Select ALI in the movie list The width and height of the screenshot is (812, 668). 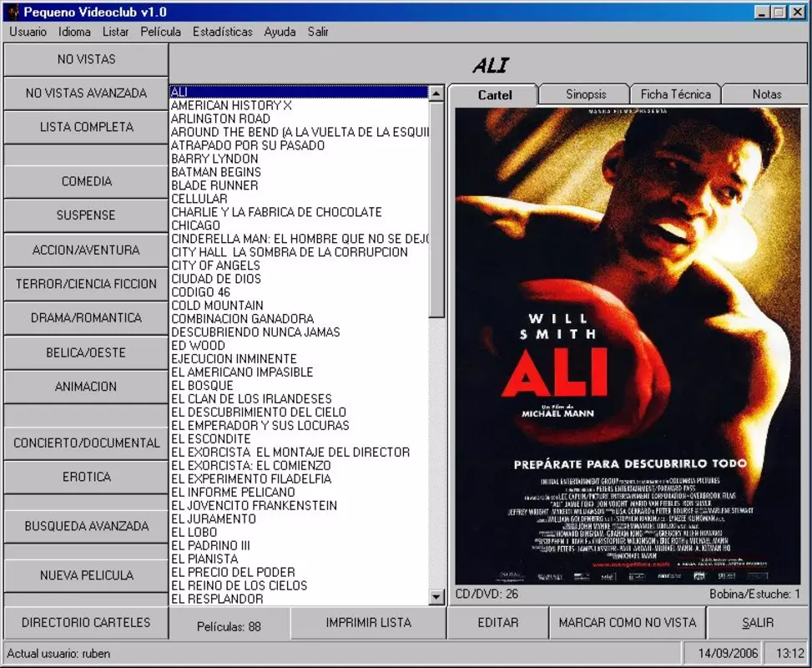click(x=299, y=92)
